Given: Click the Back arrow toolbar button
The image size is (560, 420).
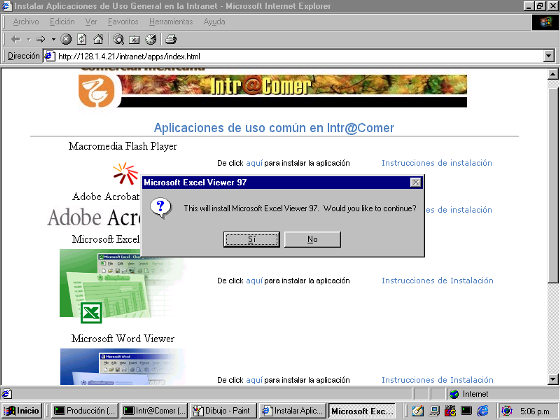Looking at the screenshot, I should tap(16, 39).
